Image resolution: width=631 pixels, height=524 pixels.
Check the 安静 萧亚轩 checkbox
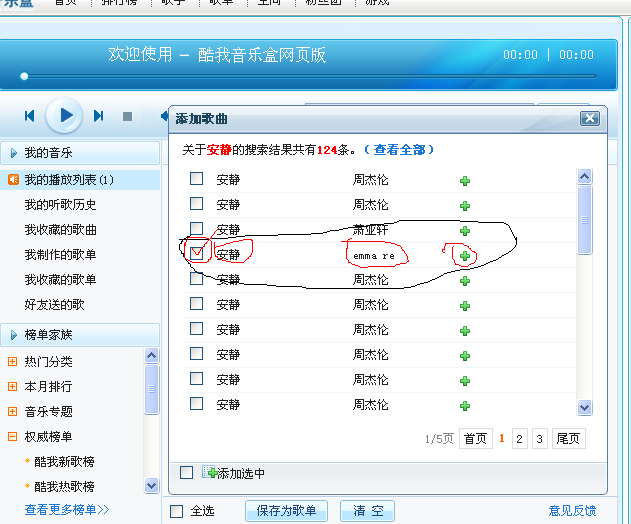(x=196, y=228)
